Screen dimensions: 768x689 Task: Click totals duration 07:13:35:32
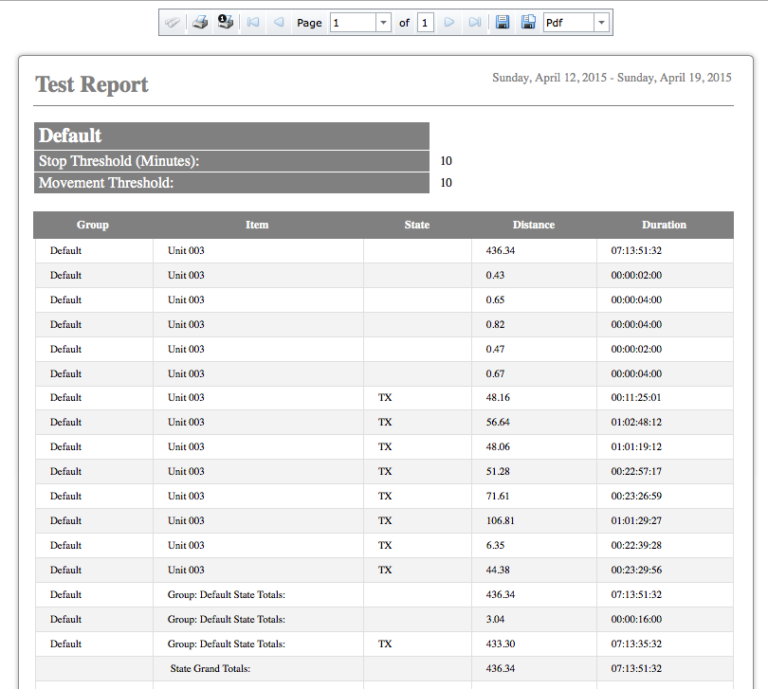[636, 643]
